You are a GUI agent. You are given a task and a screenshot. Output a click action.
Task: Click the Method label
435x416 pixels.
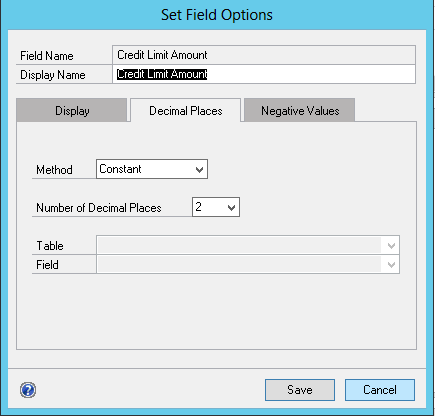tap(54, 170)
